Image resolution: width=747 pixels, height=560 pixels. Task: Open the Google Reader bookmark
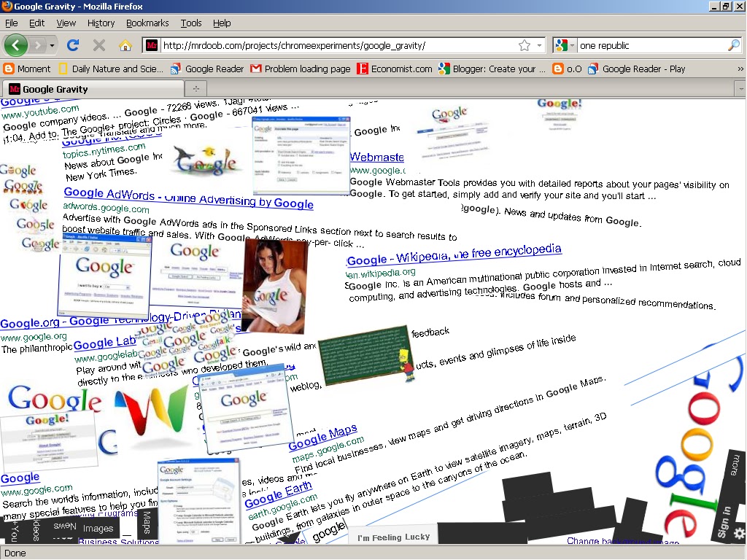click(x=207, y=69)
